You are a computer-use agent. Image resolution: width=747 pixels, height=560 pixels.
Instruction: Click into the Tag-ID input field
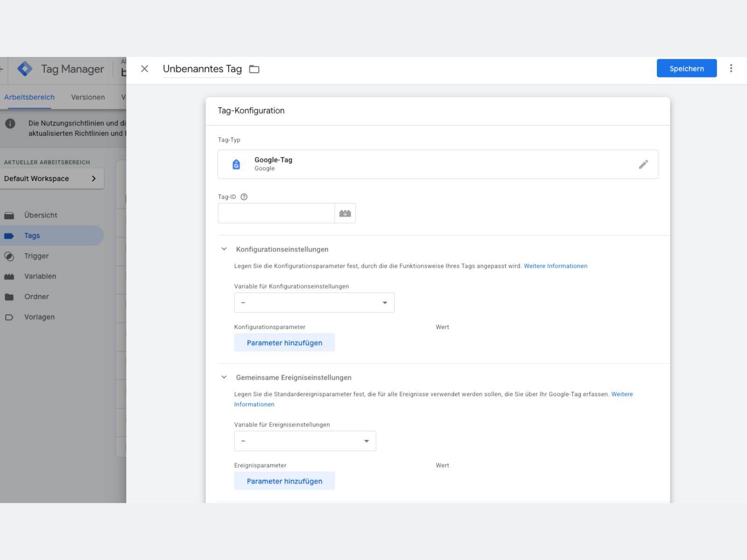click(276, 213)
